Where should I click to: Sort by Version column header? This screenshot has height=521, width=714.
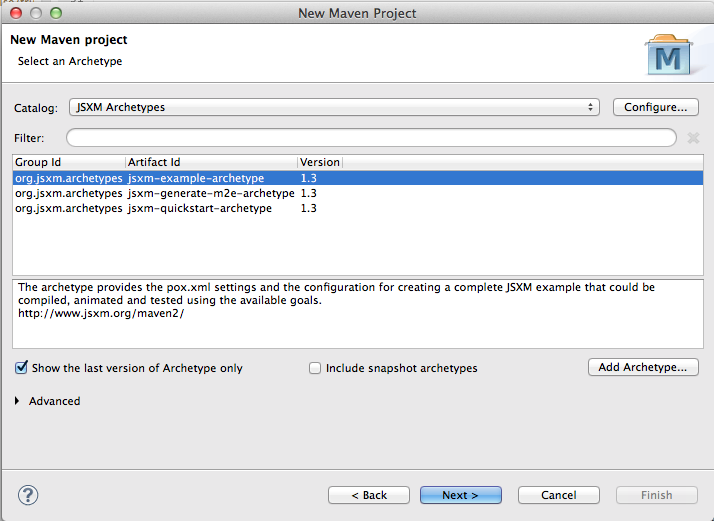click(x=319, y=162)
